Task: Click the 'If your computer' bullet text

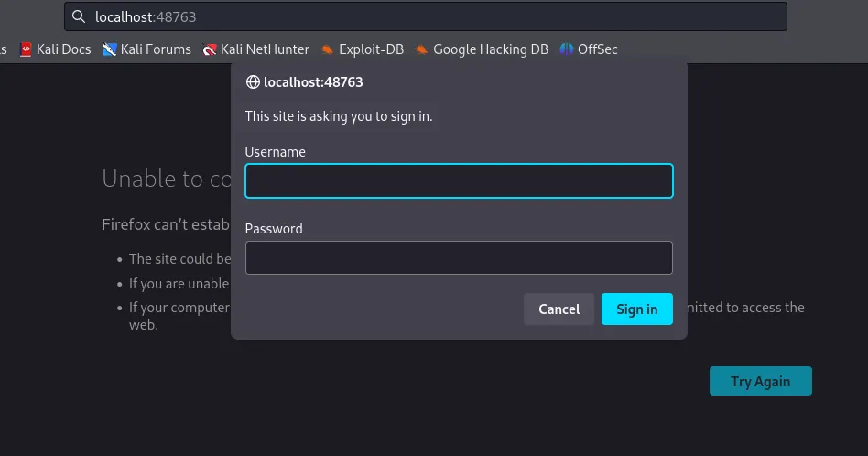Action: pyautogui.click(x=179, y=307)
